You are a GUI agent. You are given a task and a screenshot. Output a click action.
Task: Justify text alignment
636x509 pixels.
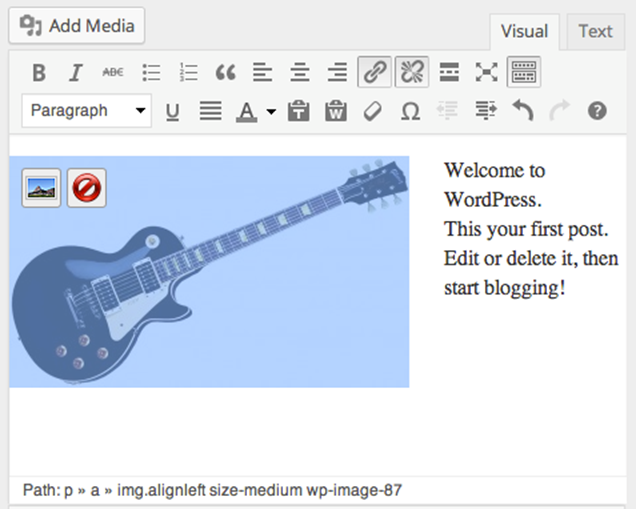(x=210, y=111)
